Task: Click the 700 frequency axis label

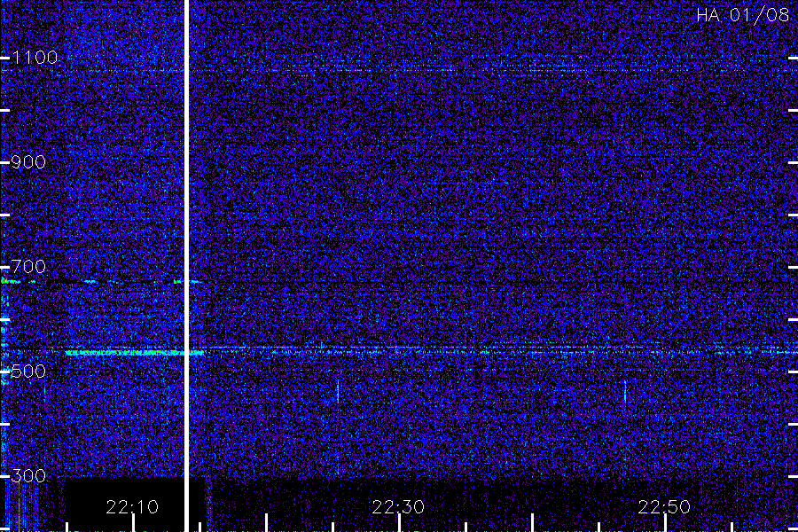Action: [x=28, y=267]
